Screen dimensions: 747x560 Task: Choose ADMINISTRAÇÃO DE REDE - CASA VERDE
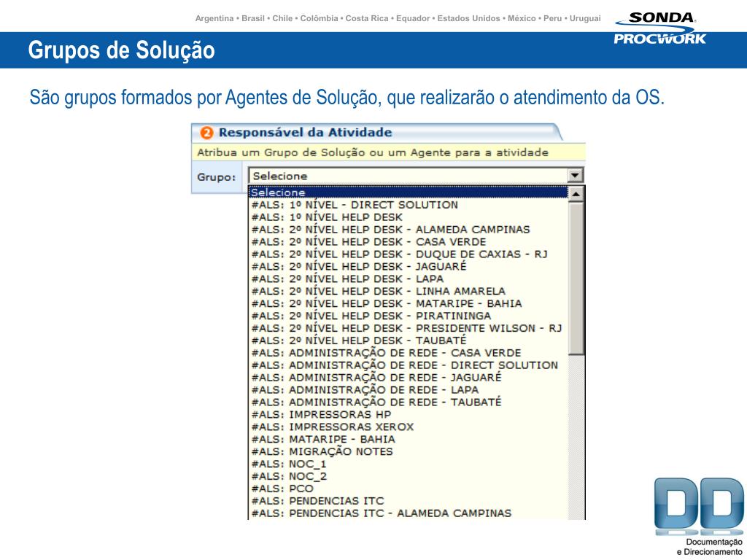click(x=409, y=354)
